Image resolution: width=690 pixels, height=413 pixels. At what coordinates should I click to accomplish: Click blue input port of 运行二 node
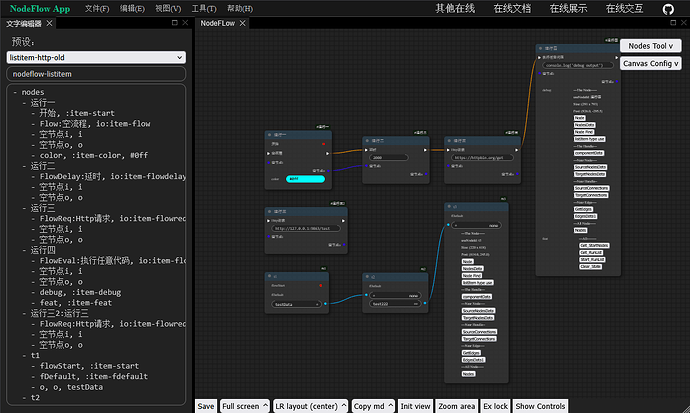tap(366, 166)
